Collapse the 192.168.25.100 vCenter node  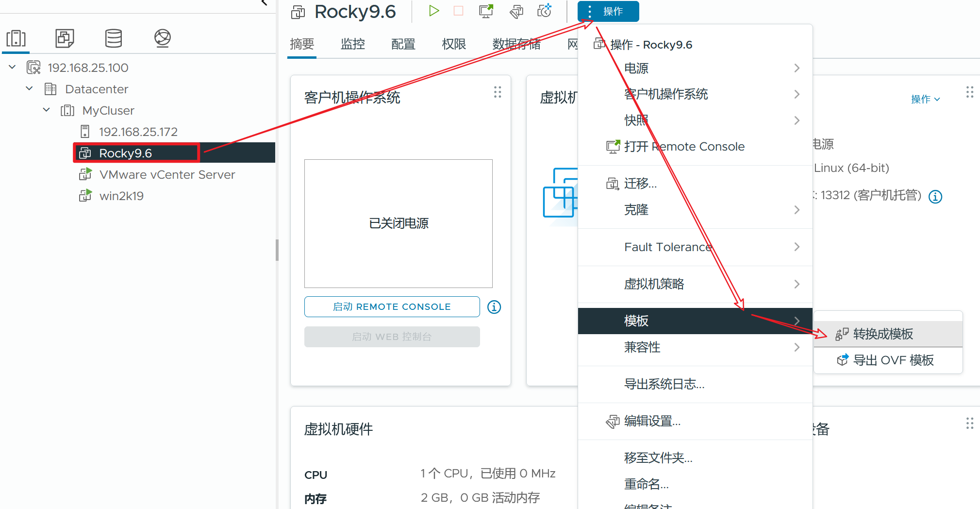click(x=13, y=67)
